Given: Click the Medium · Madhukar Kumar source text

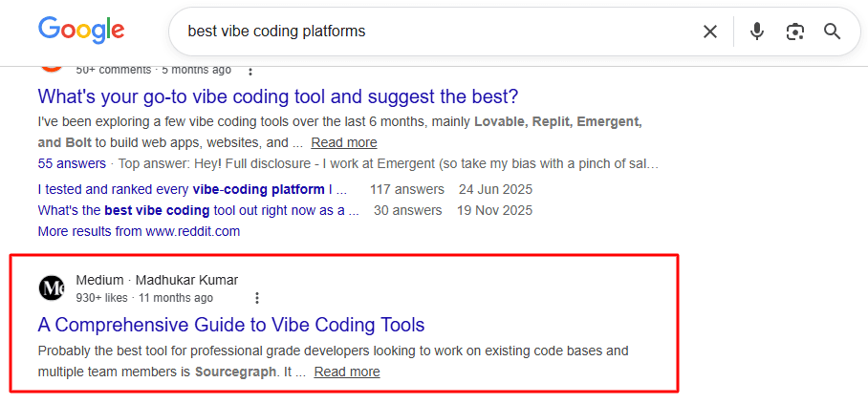Looking at the screenshot, I should [x=157, y=280].
